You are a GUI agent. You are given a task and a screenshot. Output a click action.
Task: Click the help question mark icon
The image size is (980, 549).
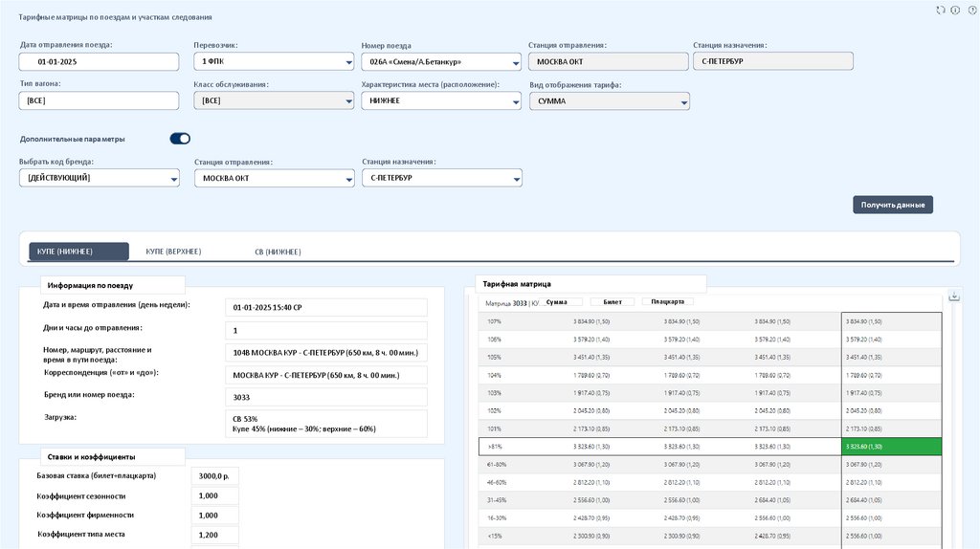(971, 10)
